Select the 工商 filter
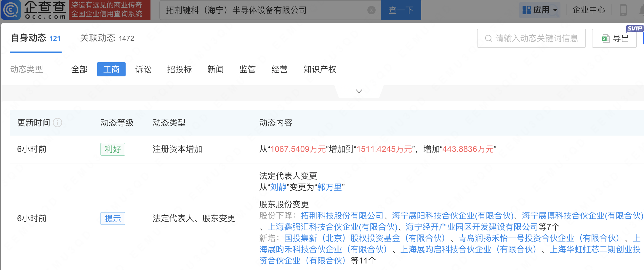This screenshot has height=270, width=644. coord(111,69)
